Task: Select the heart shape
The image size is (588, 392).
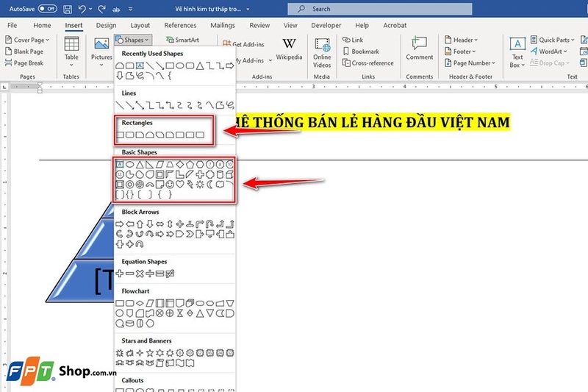Action: pyautogui.click(x=180, y=184)
